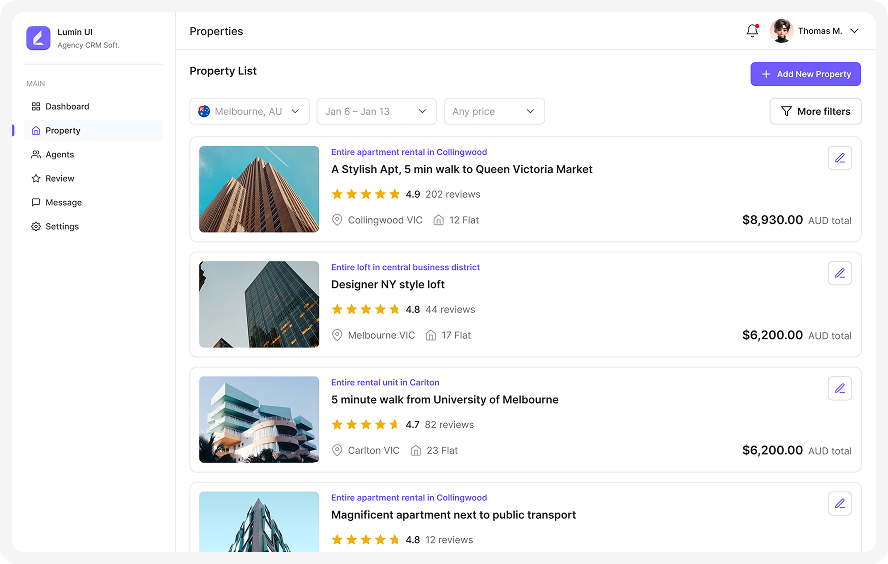This screenshot has width=888, height=564.
Task: Expand the user menu chevron beside Thomas M.
Action: (x=854, y=31)
